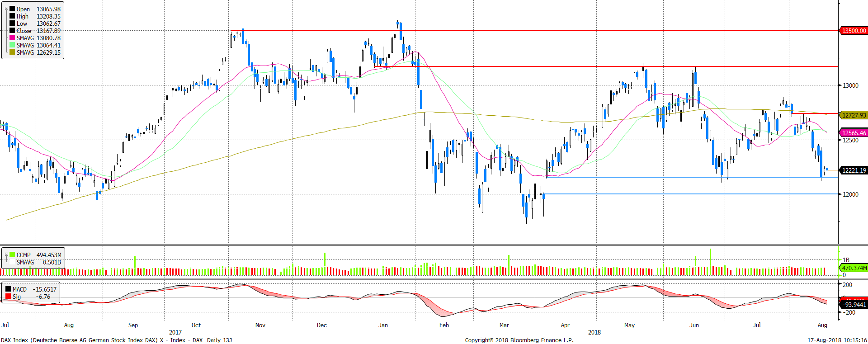
Task: Click the olive SMAVG 12629.15 swatch
Action: click(12, 52)
